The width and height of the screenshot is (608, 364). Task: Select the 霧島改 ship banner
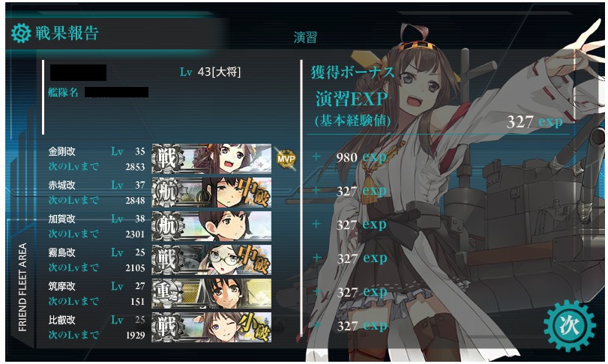tap(211, 260)
